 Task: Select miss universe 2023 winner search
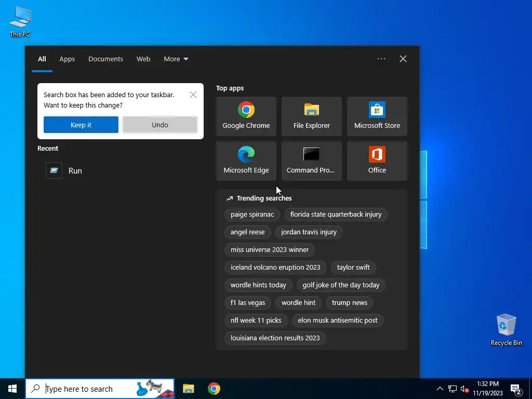pyautogui.click(x=270, y=250)
